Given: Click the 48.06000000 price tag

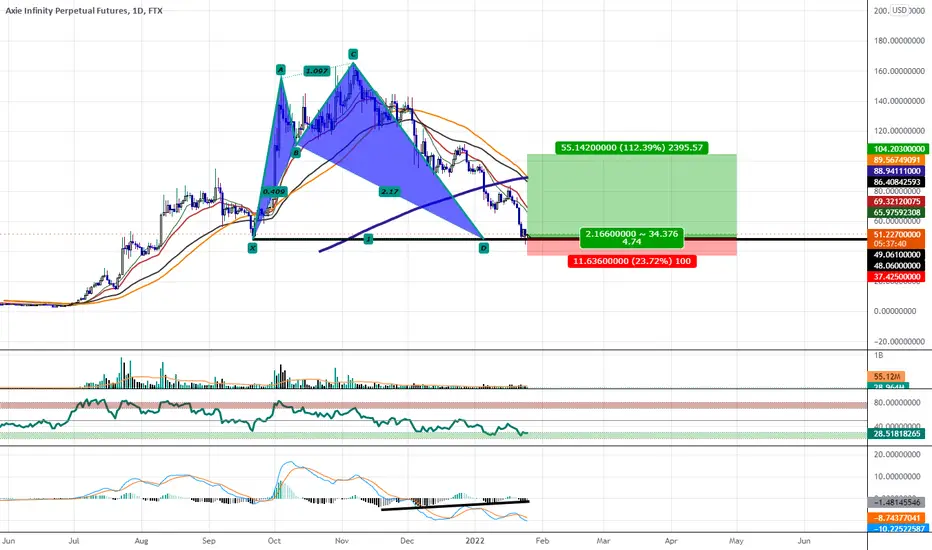Looking at the screenshot, I should tap(896, 266).
